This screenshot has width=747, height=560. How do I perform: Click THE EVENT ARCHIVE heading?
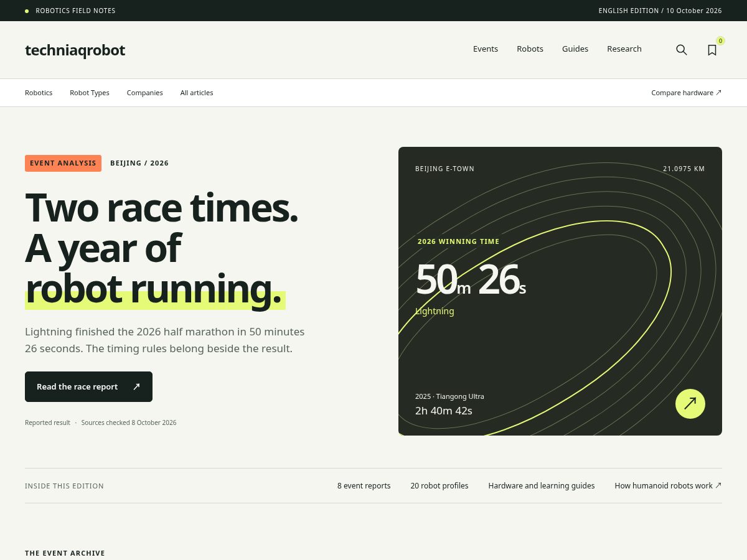pyautogui.click(x=65, y=553)
